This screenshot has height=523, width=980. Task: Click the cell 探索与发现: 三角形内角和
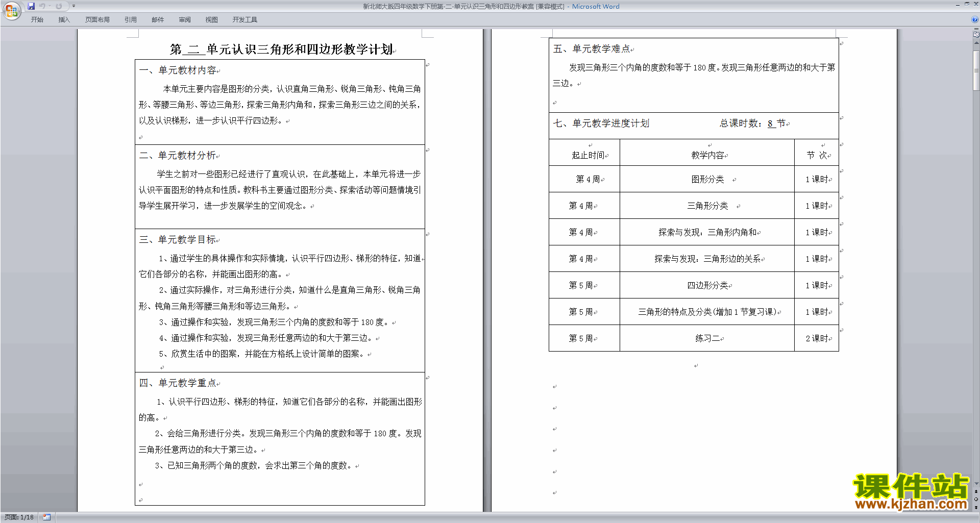707,233
